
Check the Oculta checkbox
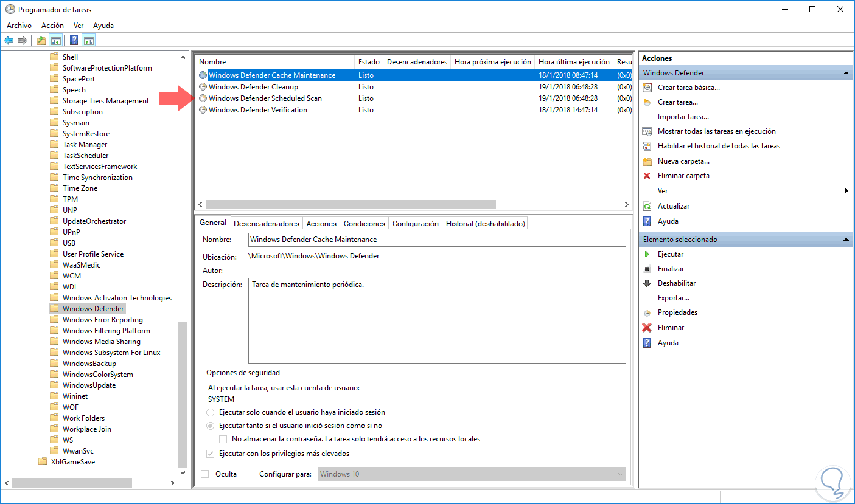click(204, 474)
